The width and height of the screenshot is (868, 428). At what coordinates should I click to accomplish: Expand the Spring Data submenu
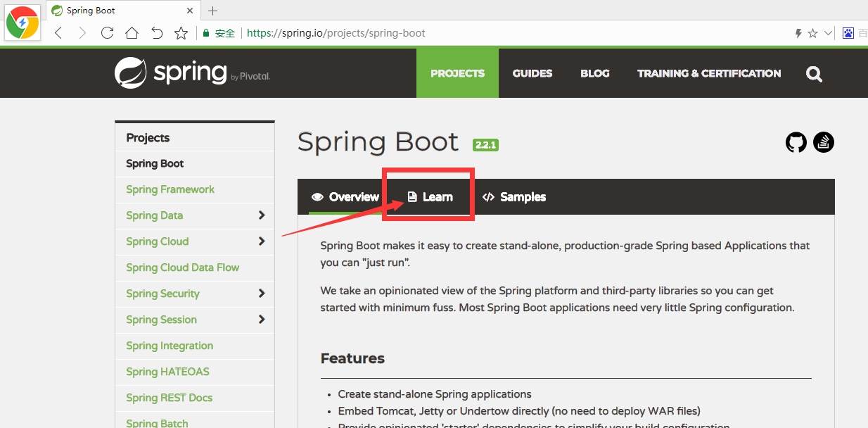click(x=262, y=215)
